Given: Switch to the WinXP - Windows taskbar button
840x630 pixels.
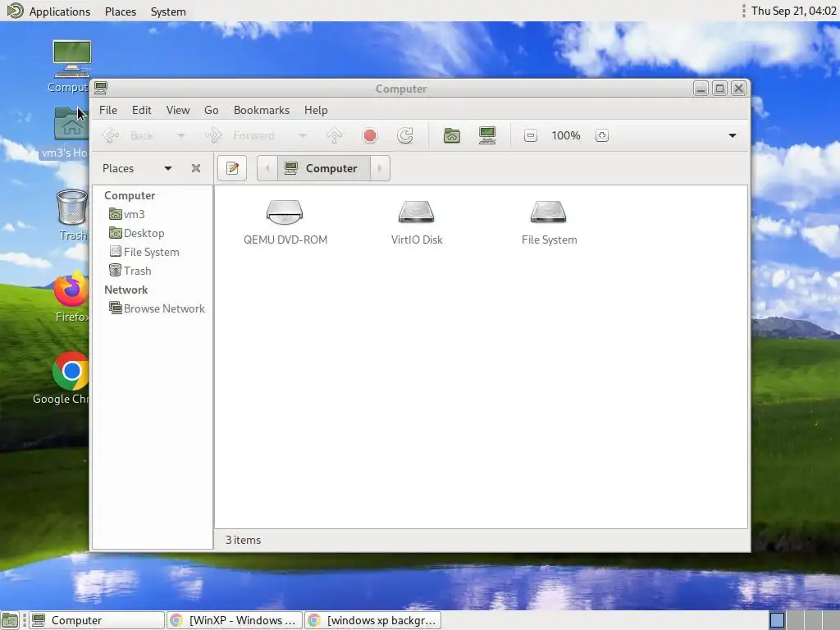Looking at the screenshot, I should point(234,620).
